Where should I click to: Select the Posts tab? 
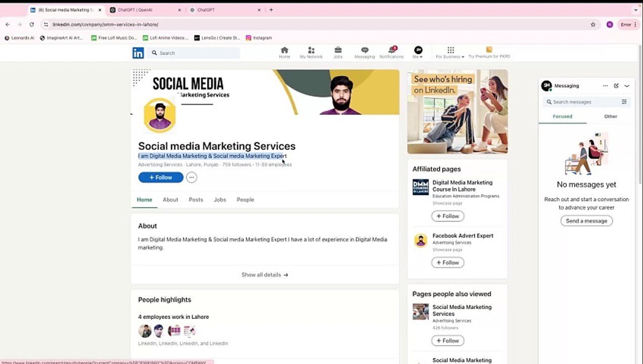(x=196, y=200)
